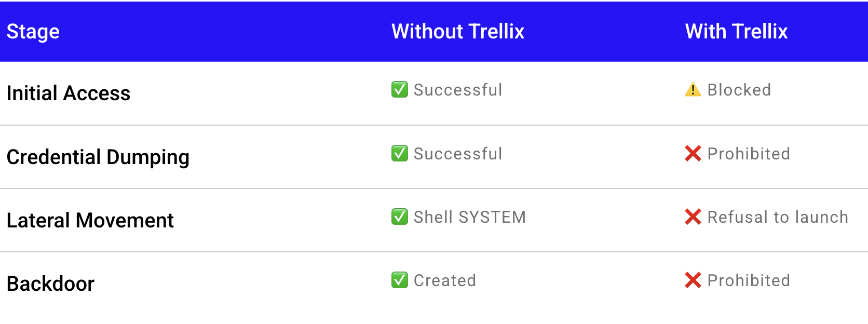Click the Credential Dumping row label

tap(98, 157)
